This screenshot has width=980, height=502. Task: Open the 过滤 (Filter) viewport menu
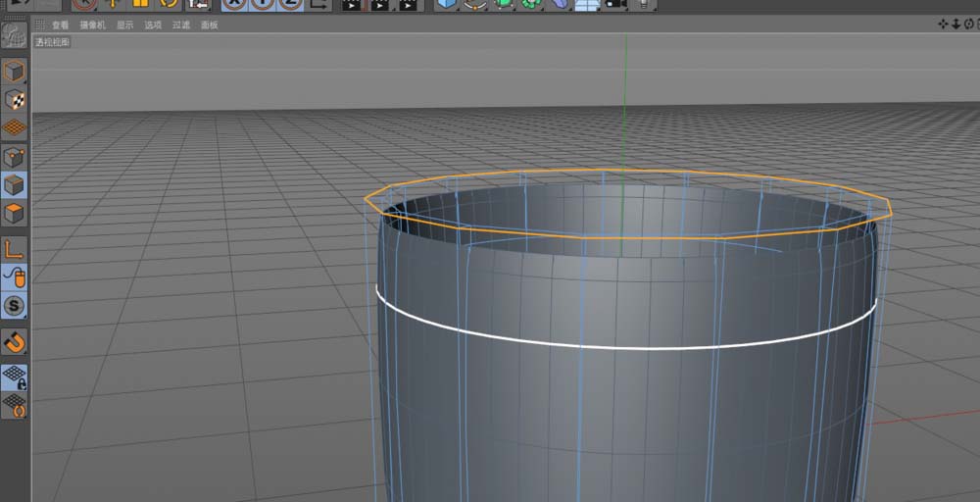coord(181,25)
